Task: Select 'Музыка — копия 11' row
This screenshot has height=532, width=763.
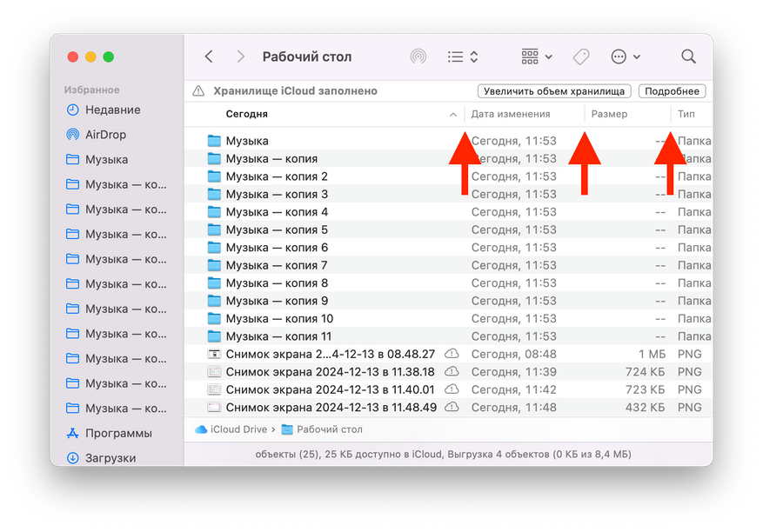Action: coord(448,336)
